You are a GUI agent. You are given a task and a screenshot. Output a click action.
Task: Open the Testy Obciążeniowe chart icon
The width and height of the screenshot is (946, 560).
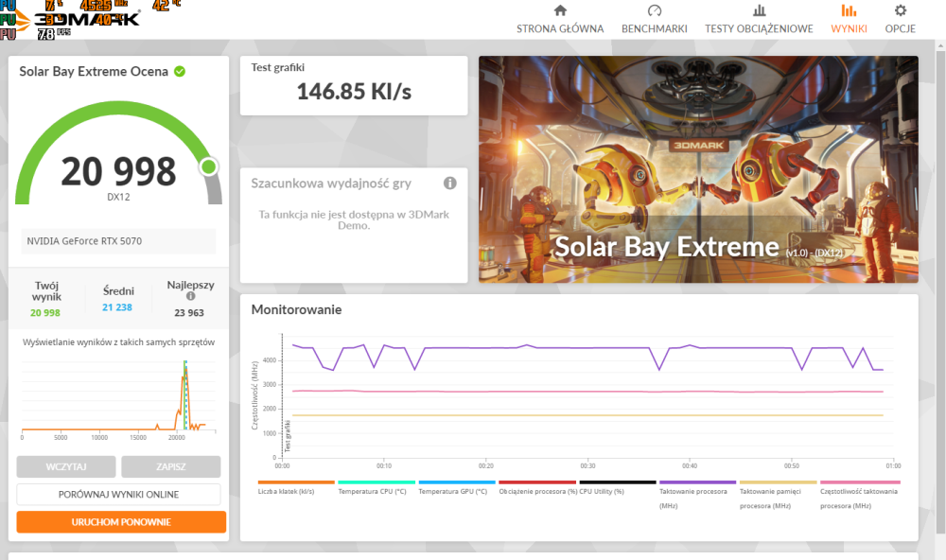(x=759, y=11)
